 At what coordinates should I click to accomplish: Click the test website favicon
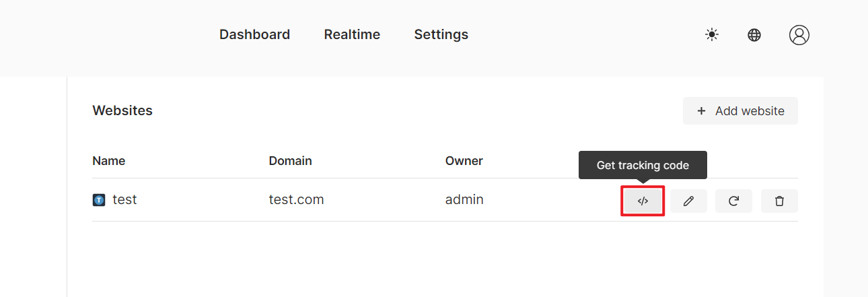tap(99, 200)
